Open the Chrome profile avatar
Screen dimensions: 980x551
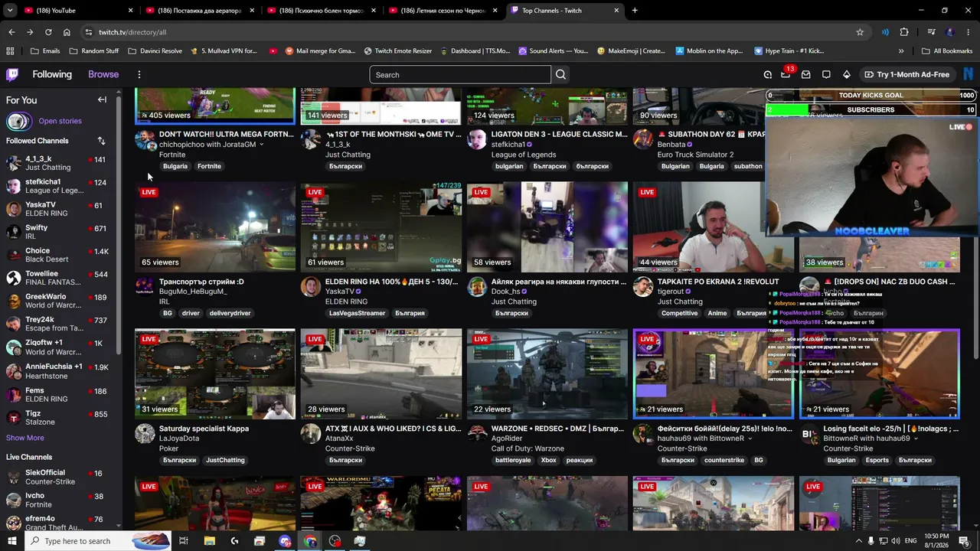click(x=950, y=32)
